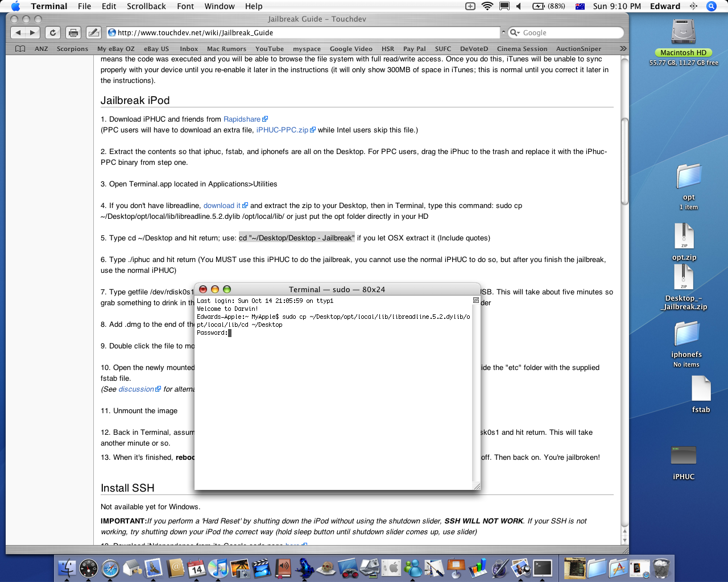Go back using Safari's back arrow
The width and height of the screenshot is (728, 582).
pyautogui.click(x=18, y=33)
